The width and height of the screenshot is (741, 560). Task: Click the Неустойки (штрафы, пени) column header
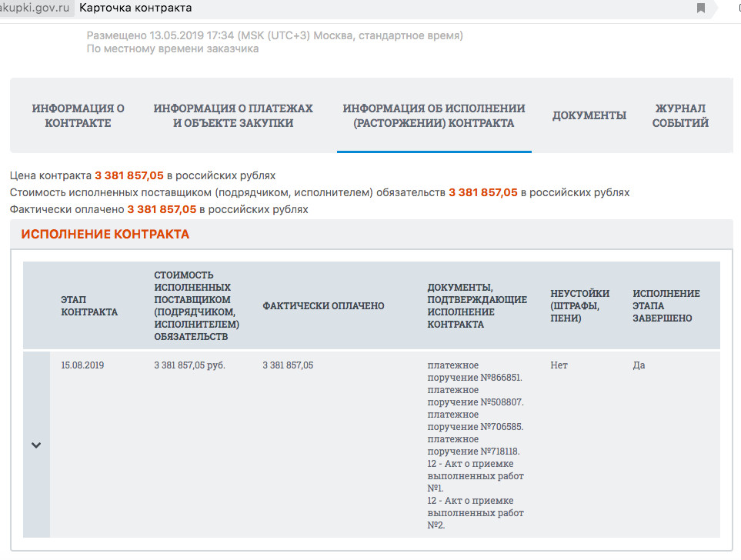[x=579, y=306]
